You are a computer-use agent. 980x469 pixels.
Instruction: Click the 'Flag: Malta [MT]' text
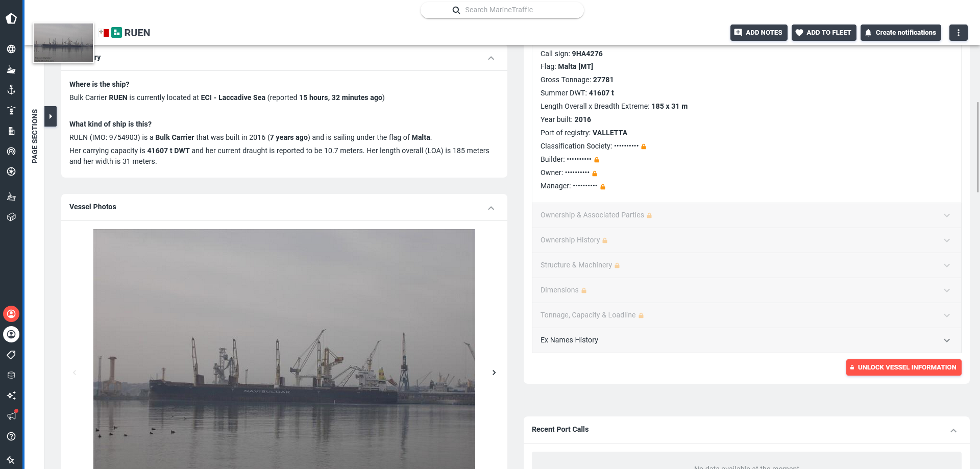(x=567, y=66)
